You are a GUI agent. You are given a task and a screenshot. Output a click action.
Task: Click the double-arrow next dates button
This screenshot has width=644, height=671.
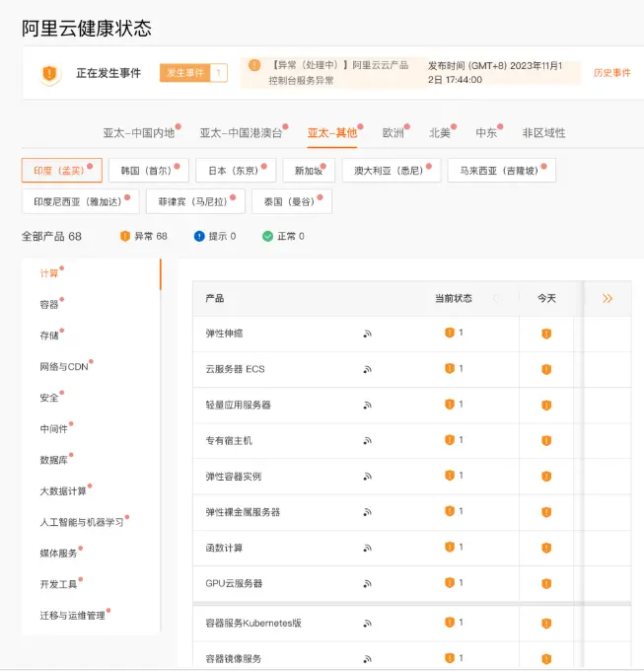[x=608, y=298]
